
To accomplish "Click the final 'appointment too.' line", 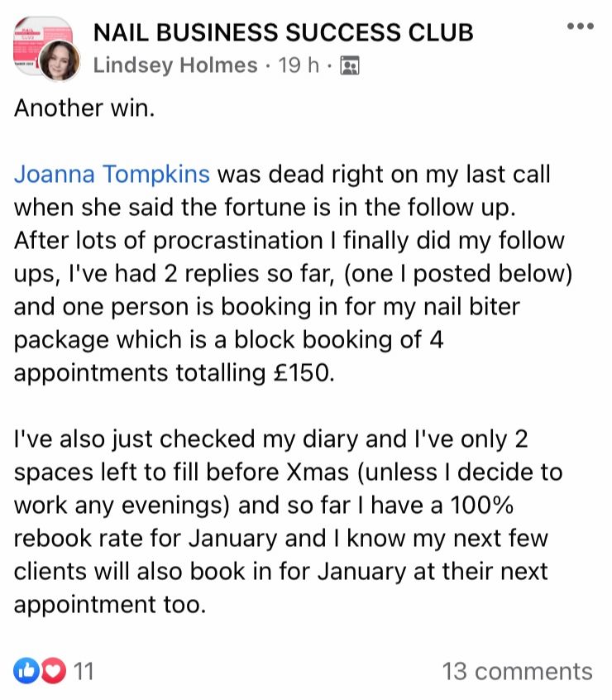I will [x=110, y=605].
